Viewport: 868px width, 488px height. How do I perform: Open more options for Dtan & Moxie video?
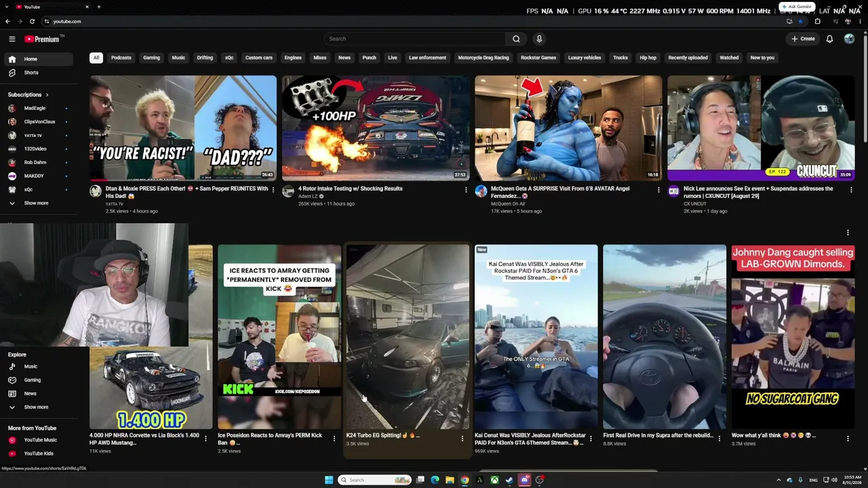click(273, 190)
